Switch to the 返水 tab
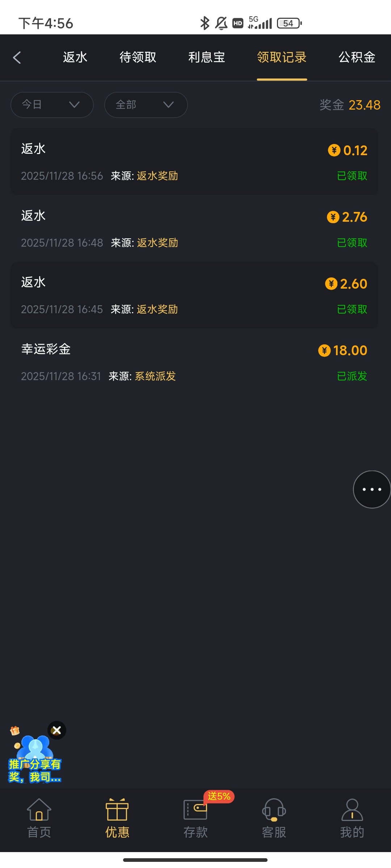 click(75, 58)
